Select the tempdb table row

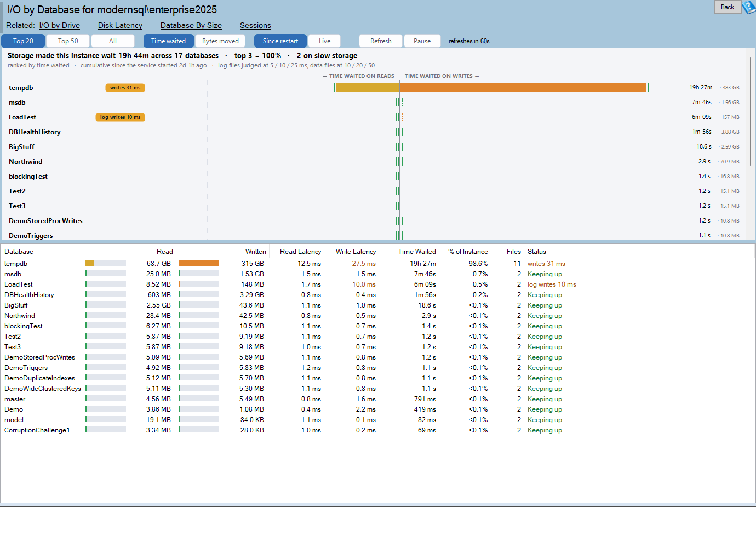(x=377, y=264)
